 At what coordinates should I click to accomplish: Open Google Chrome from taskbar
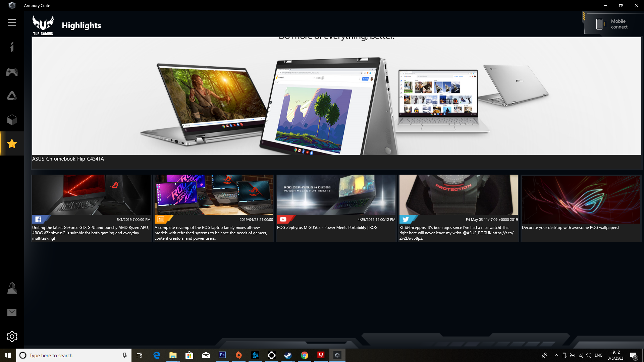(x=305, y=355)
